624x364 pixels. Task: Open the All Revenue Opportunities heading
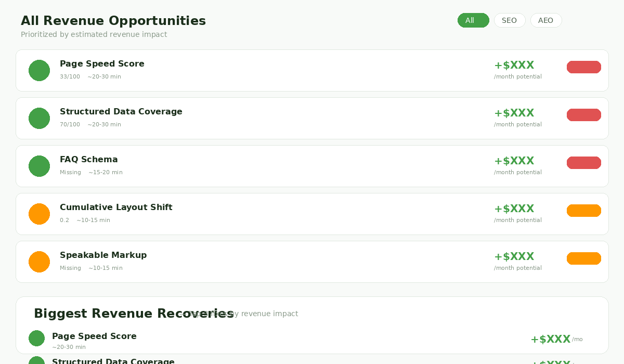(113, 20)
